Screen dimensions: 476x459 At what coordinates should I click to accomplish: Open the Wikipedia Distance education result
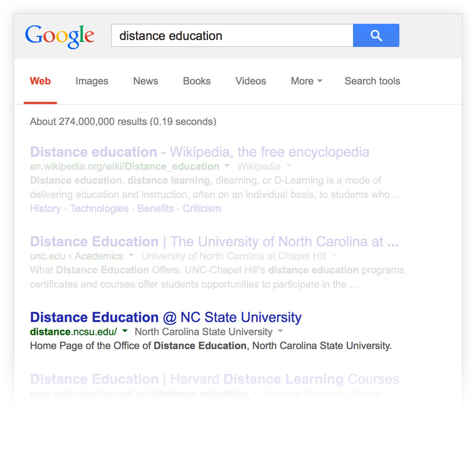click(x=200, y=152)
